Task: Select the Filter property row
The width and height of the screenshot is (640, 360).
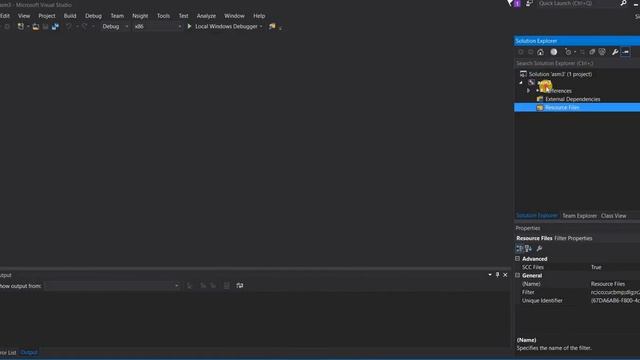Action: pos(577,292)
